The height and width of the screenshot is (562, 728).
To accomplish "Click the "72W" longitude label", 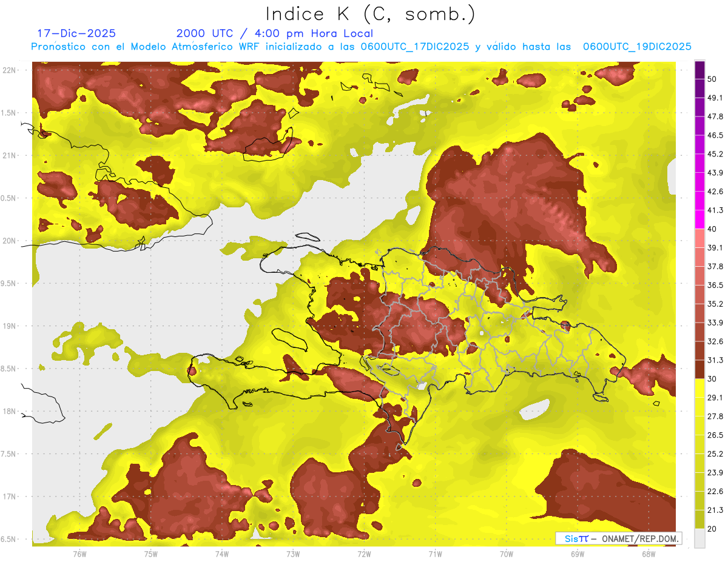I will (x=364, y=554).
